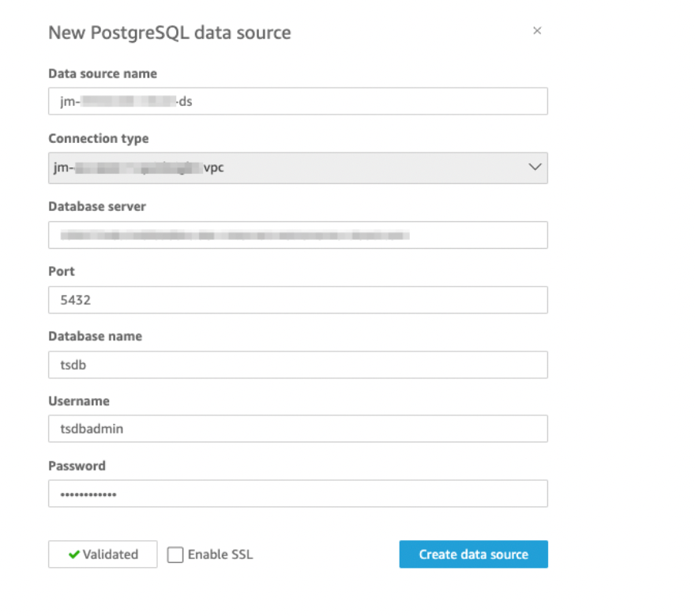Click the Enable SSL label text
Screen dimensions: 695x616
pyautogui.click(x=220, y=554)
